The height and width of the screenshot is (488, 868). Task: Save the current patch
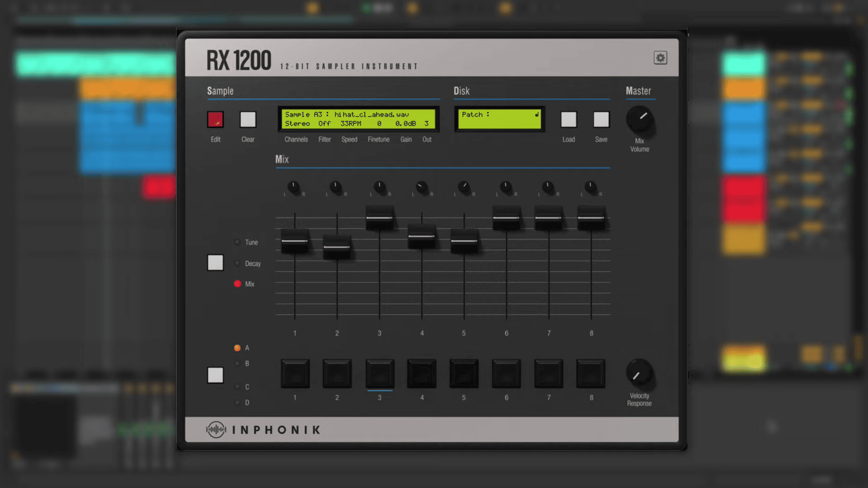[x=601, y=119]
